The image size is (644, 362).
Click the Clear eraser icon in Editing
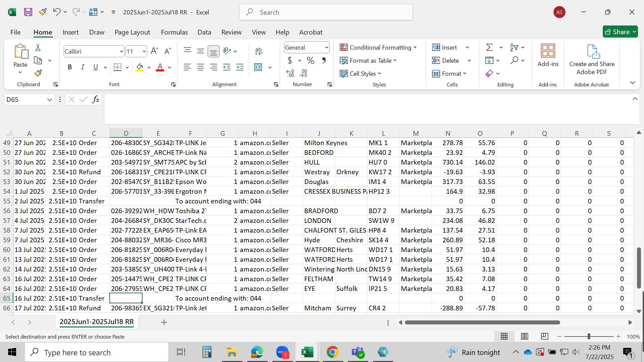(x=489, y=73)
